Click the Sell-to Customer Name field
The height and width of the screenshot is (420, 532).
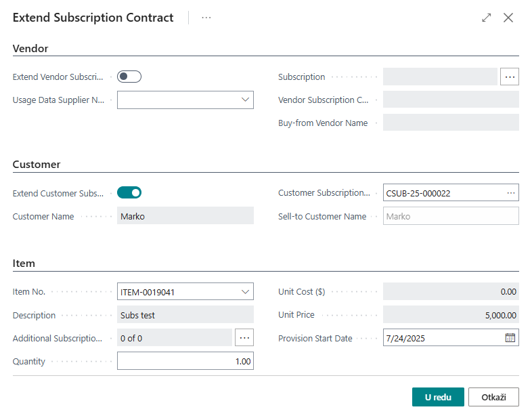click(x=450, y=216)
